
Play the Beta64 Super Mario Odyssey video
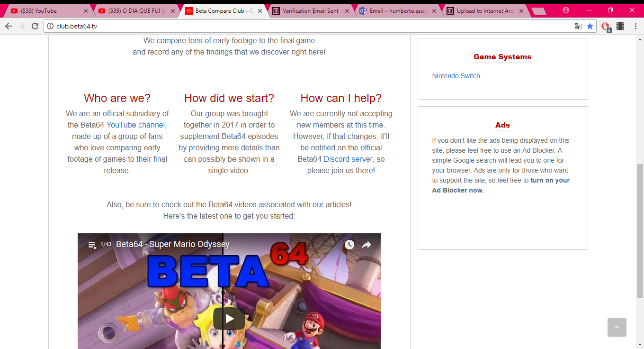click(x=229, y=318)
